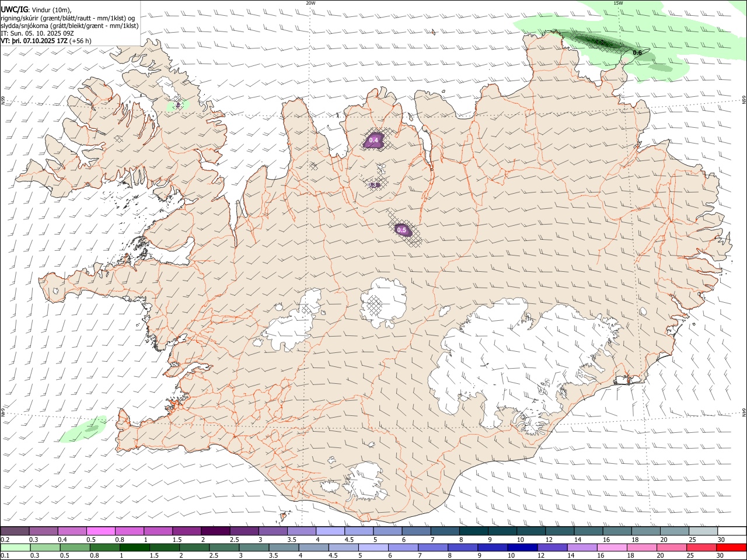Select the light pink 16 swatch in lower scale
This screenshot has height=560, width=747.
[x=611, y=548]
